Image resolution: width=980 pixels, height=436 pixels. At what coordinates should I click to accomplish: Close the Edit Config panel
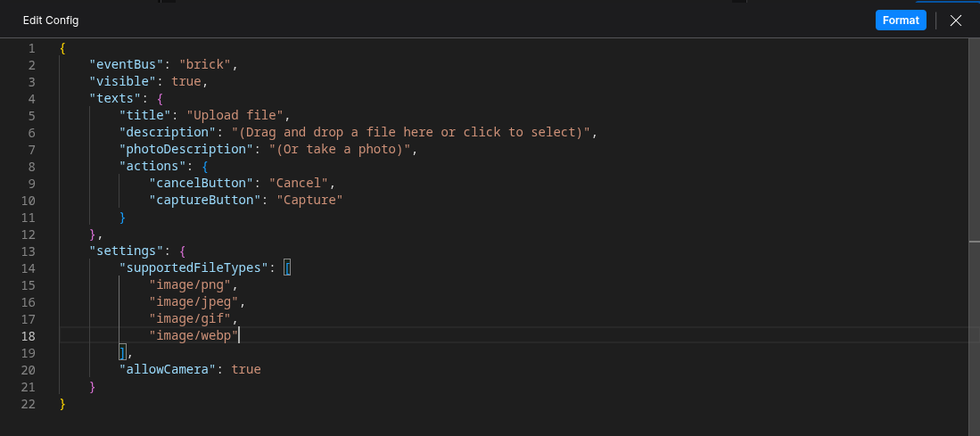click(x=956, y=21)
